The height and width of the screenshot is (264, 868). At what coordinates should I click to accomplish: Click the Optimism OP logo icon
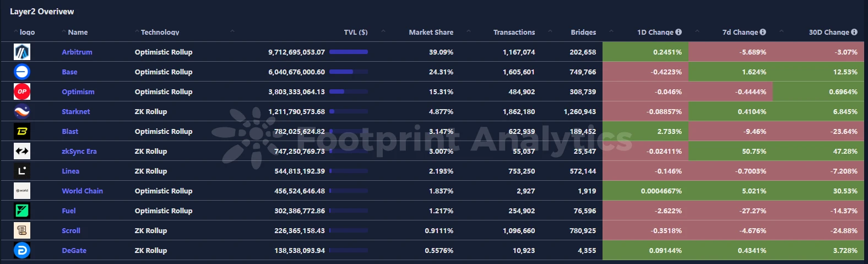22,91
